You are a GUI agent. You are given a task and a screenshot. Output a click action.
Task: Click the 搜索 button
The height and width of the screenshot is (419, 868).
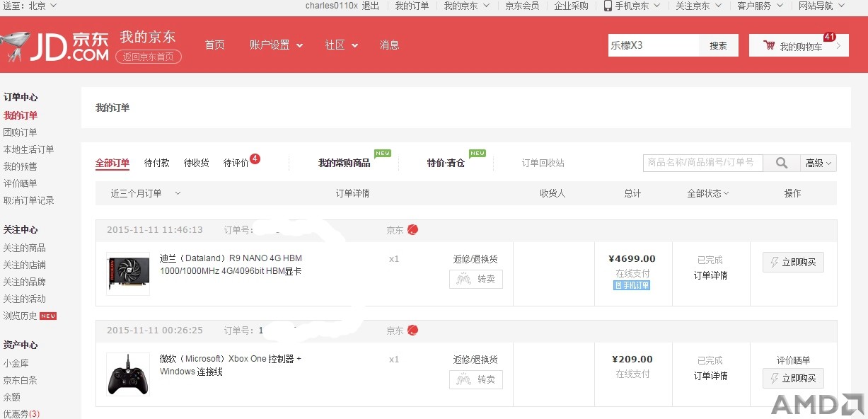pyautogui.click(x=719, y=45)
